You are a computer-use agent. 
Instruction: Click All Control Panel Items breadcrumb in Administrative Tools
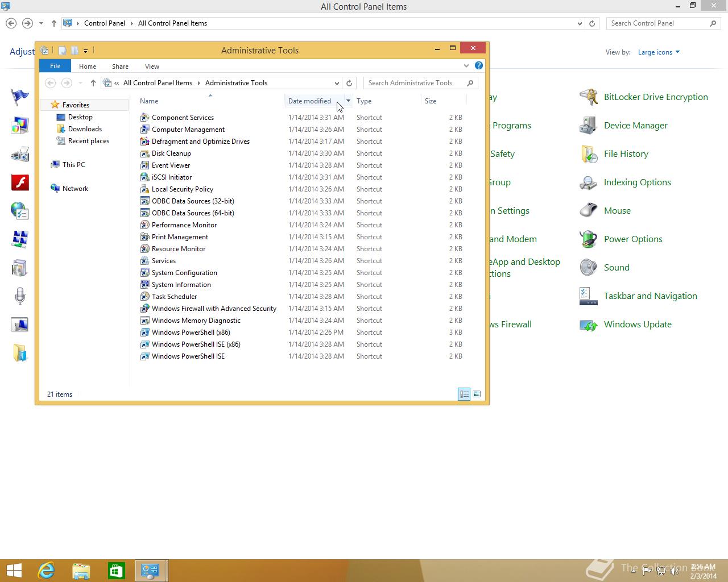(x=158, y=83)
